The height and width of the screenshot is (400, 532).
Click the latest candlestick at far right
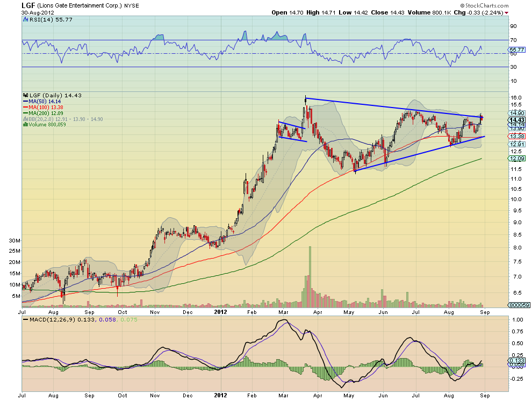tap(481, 119)
